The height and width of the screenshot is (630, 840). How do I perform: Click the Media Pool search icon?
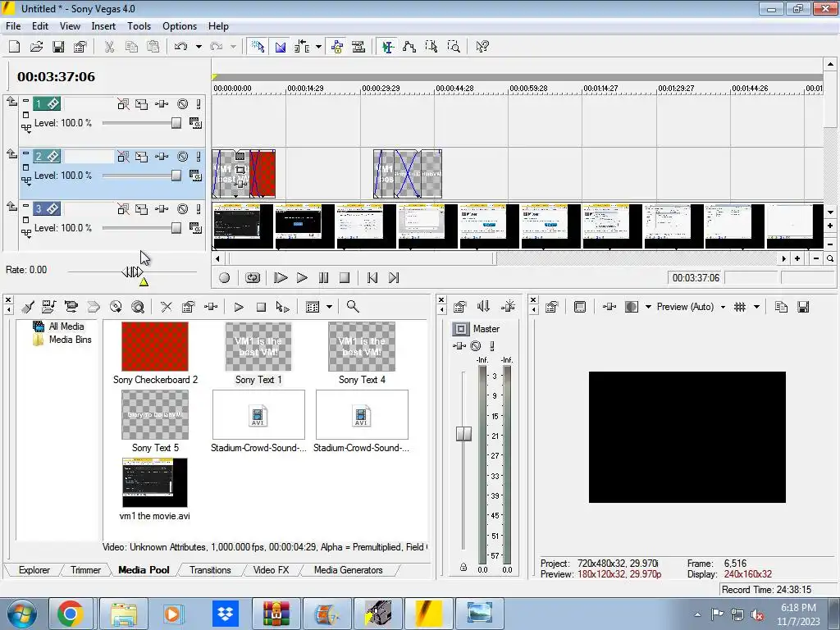coord(353,307)
